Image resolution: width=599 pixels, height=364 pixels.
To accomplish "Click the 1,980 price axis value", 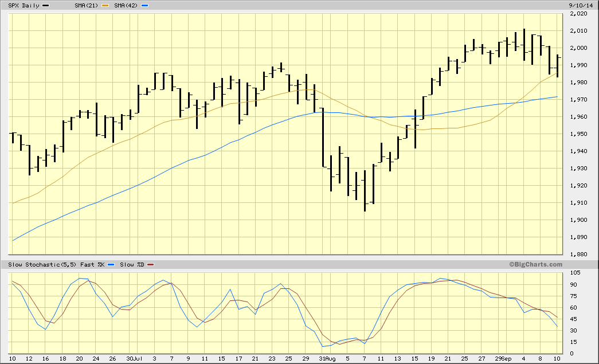I will coord(578,83).
